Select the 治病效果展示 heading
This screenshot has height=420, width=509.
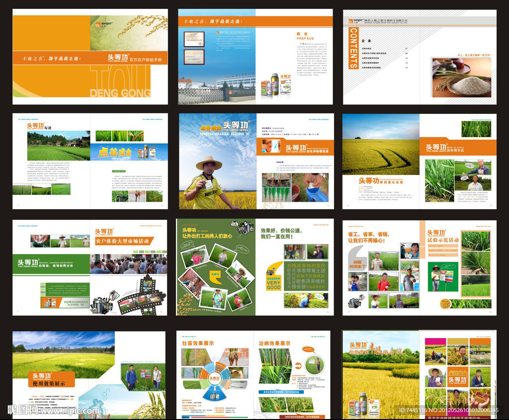[274, 343]
